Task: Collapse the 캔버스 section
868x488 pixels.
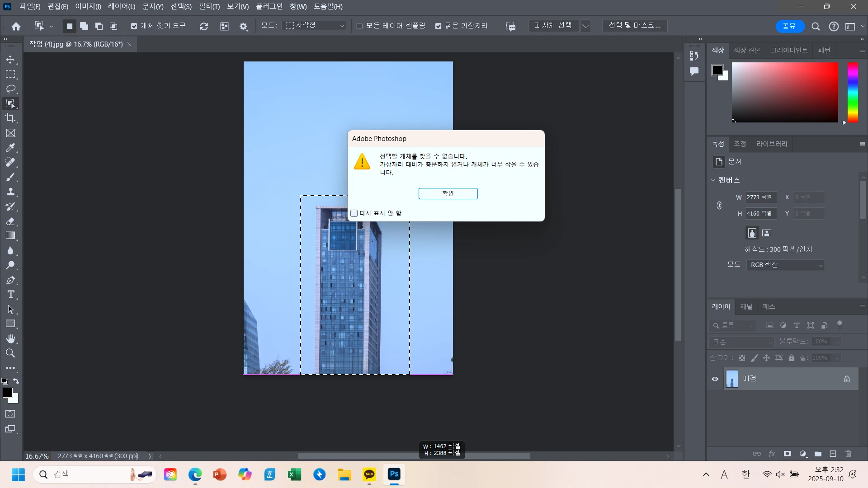Action: [x=713, y=180]
